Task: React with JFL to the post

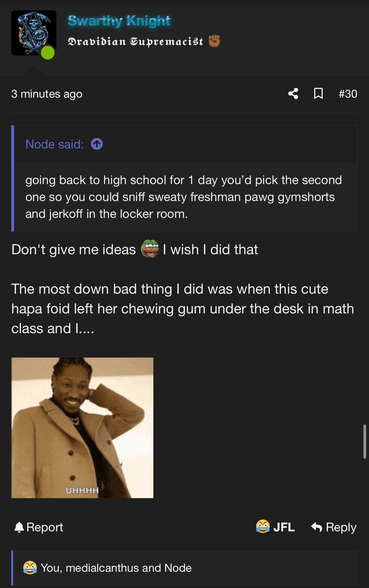Action: 275,527
